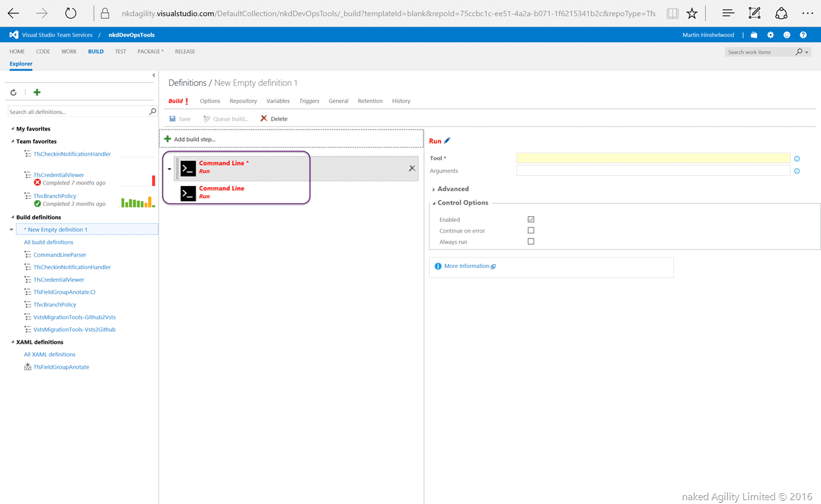Collapse My favorites tree group
This screenshot has width=821, height=504.
pyautogui.click(x=12, y=129)
